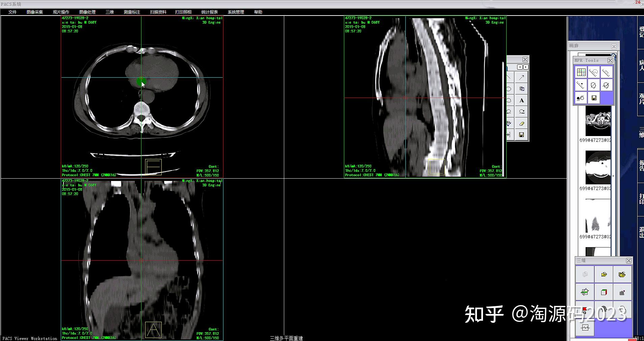Click the multi-folder open icon in 三维 panel
The width and height of the screenshot is (644, 341).
tap(622, 274)
